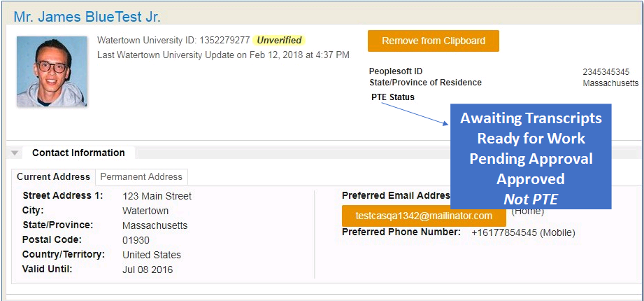Collapse the Contact Information section triangle
This screenshot has width=644, height=301.
point(15,153)
